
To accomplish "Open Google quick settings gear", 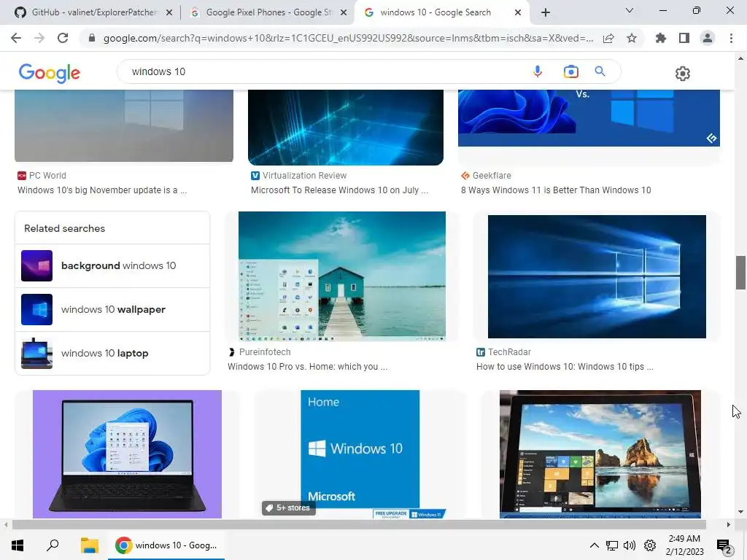I will tap(683, 74).
